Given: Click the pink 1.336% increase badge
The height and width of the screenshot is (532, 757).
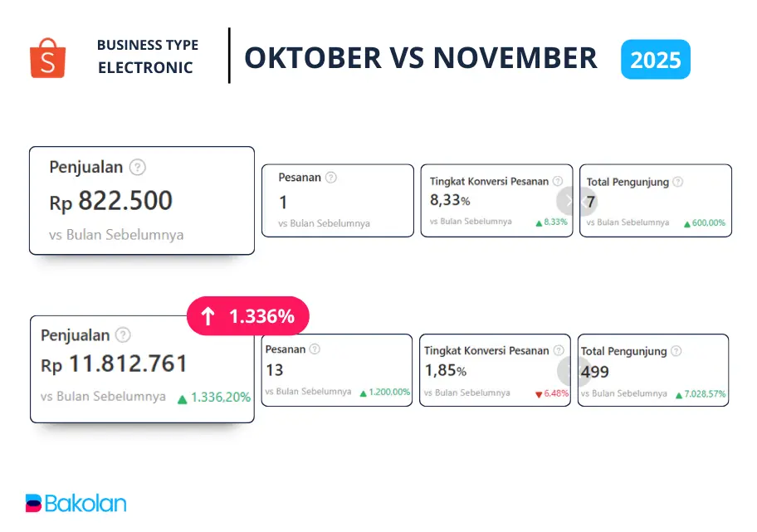Looking at the screenshot, I should click(x=247, y=316).
